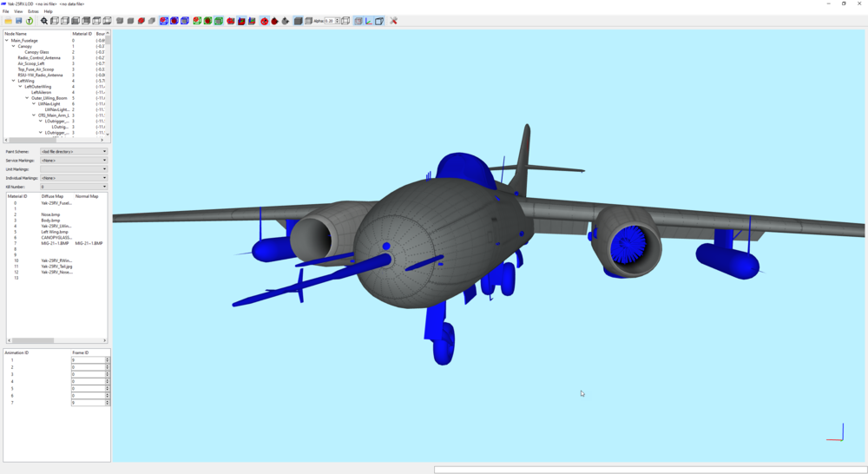This screenshot has height=474, width=868.
Task: Toggle the green-framed gray box icon
Action: click(219, 21)
